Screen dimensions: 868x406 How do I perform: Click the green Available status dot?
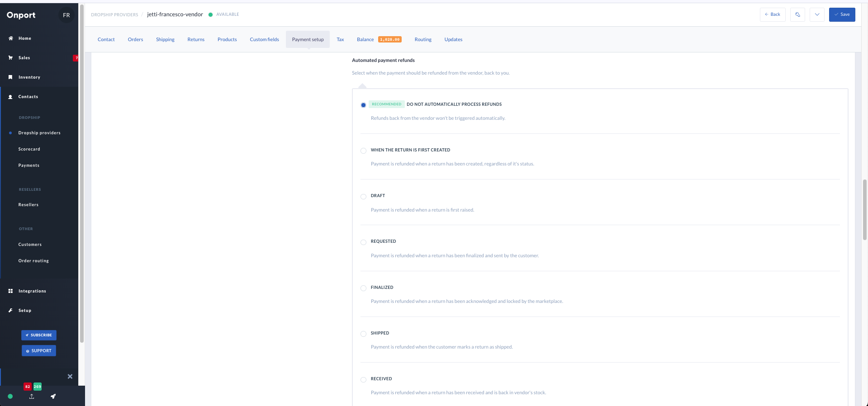coord(210,14)
